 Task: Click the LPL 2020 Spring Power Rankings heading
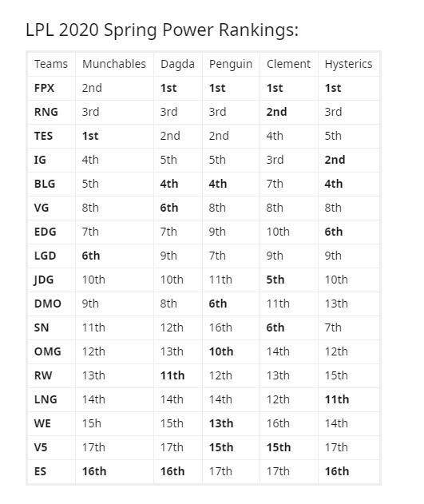pos(162,30)
